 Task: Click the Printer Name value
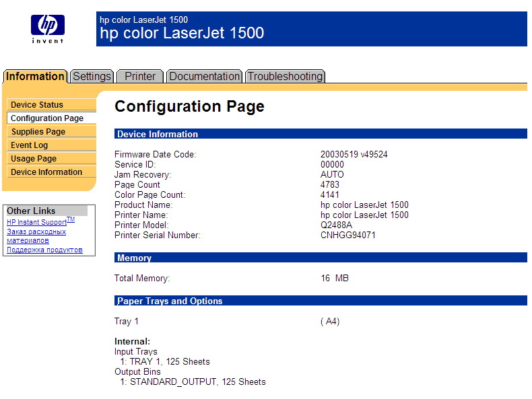point(364,215)
